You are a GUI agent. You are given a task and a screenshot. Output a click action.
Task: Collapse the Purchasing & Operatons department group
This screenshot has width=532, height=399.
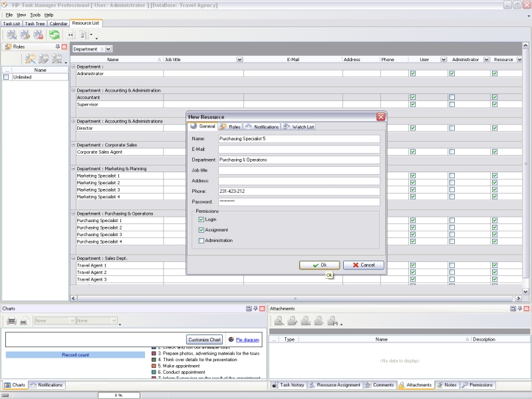(73, 213)
